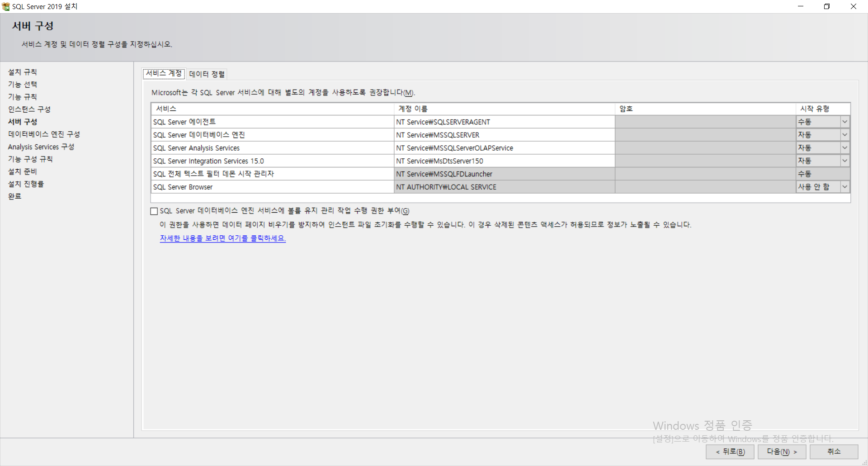
Task: Select the SQL Server Analysis Services row
Action: pos(273,148)
